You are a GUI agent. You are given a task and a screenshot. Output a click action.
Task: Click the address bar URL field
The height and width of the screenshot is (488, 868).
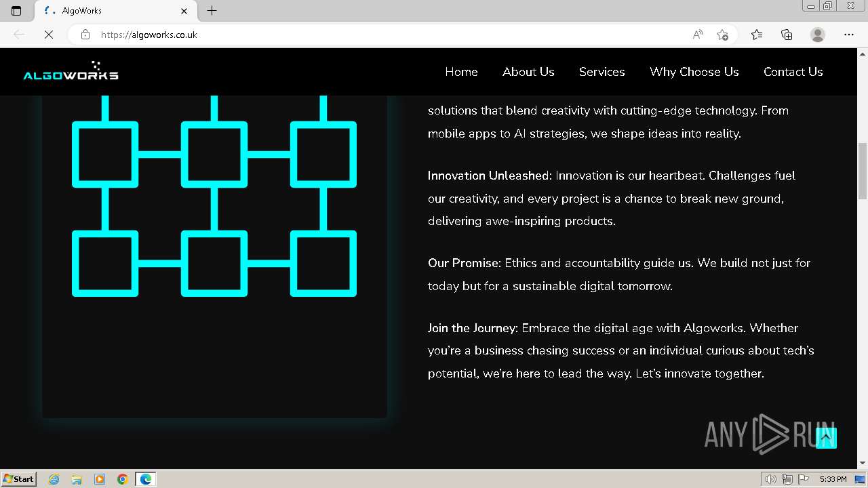(393, 35)
